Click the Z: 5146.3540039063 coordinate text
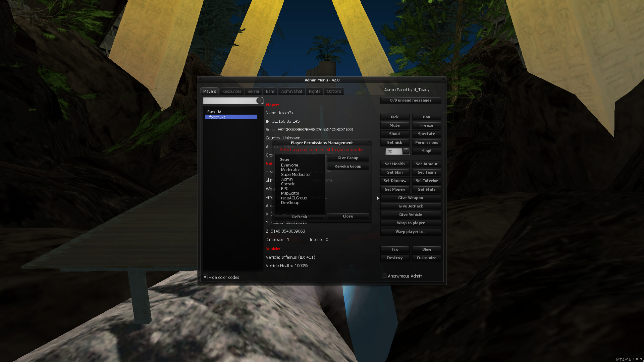The height and width of the screenshot is (362, 644). tap(285, 231)
